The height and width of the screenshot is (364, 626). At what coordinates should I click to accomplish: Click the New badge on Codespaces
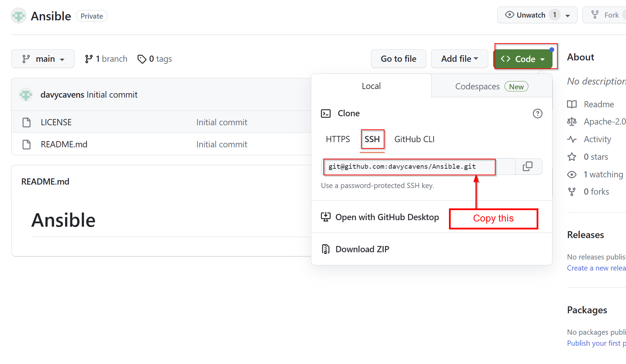tap(516, 87)
